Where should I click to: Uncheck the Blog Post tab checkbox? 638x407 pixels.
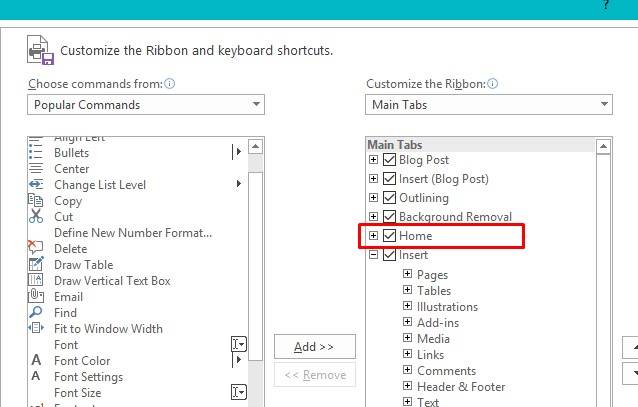pyautogui.click(x=389, y=160)
